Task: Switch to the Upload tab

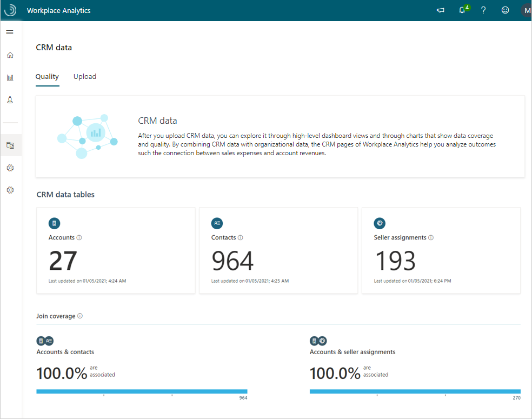Action: 85,77
